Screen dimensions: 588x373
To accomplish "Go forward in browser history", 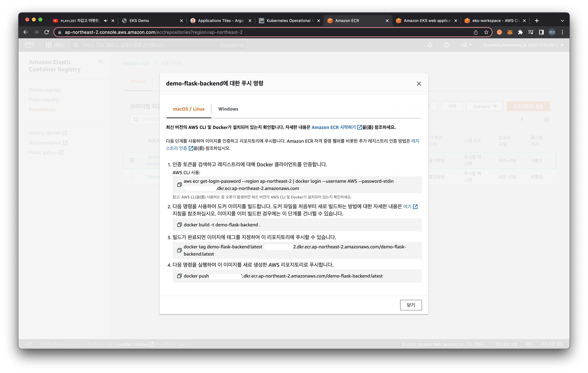I will 36,32.
